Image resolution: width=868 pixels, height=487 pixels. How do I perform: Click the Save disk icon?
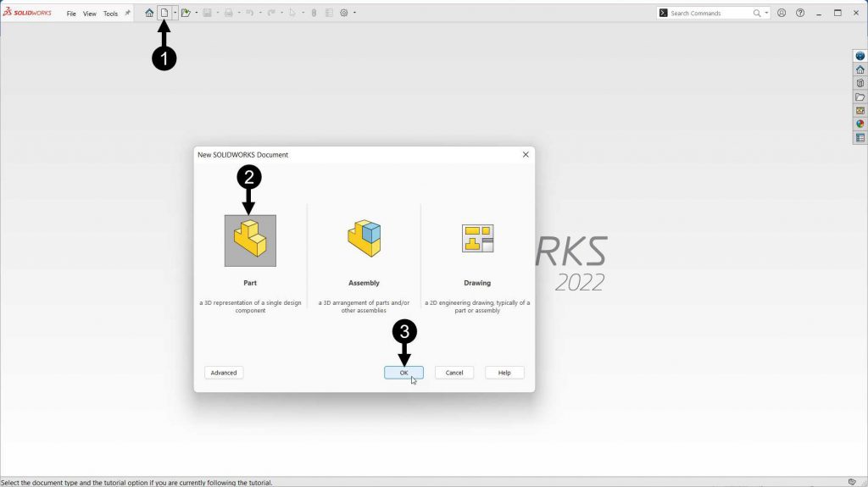207,13
